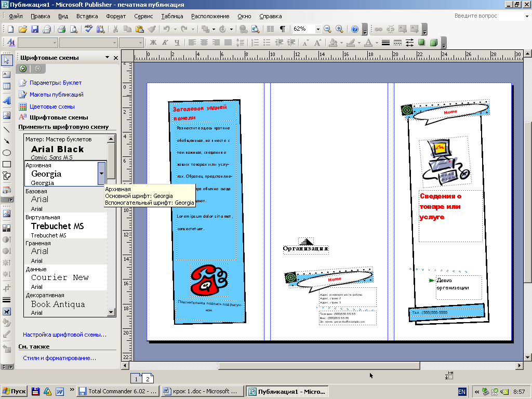Toggle bold Ж formatting
Screen dimensions: 532x399
(153, 43)
